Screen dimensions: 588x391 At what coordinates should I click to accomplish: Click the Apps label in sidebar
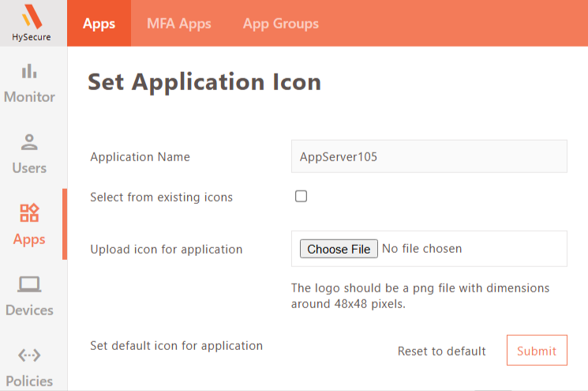pyautogui.click(x=29, y=239)
